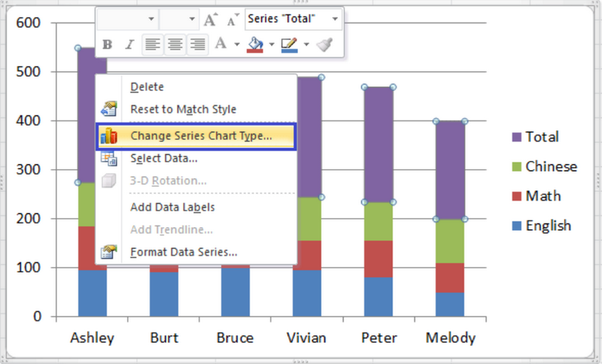This screenshot has height=364, width=602.
Task: Click the Bruce axis label
Action: [x=235, y=338]
